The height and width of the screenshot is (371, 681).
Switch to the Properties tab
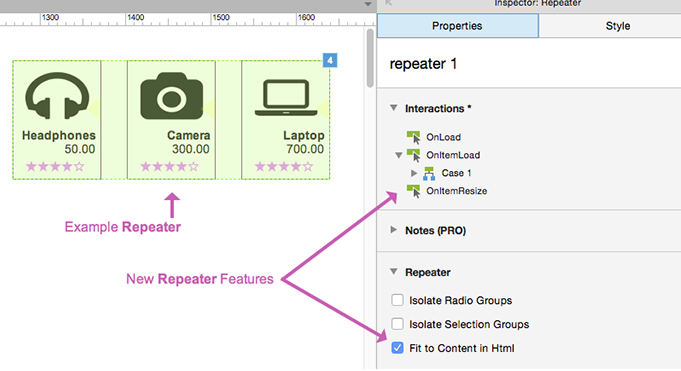[x=458, y=26]
